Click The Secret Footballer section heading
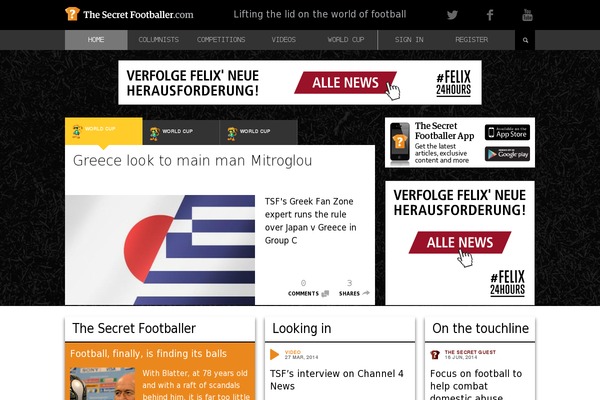Screen dimensions: 600x400 click(134, 328)
